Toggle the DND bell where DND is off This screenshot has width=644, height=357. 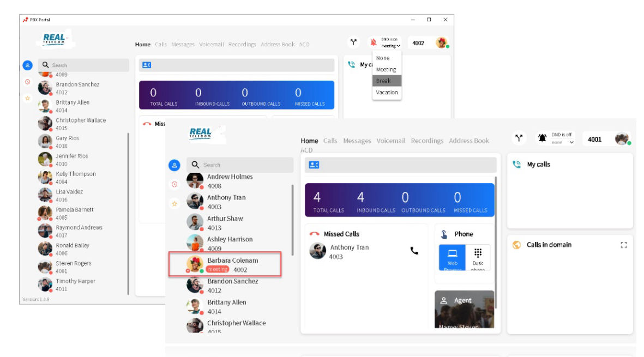[543, 138]
